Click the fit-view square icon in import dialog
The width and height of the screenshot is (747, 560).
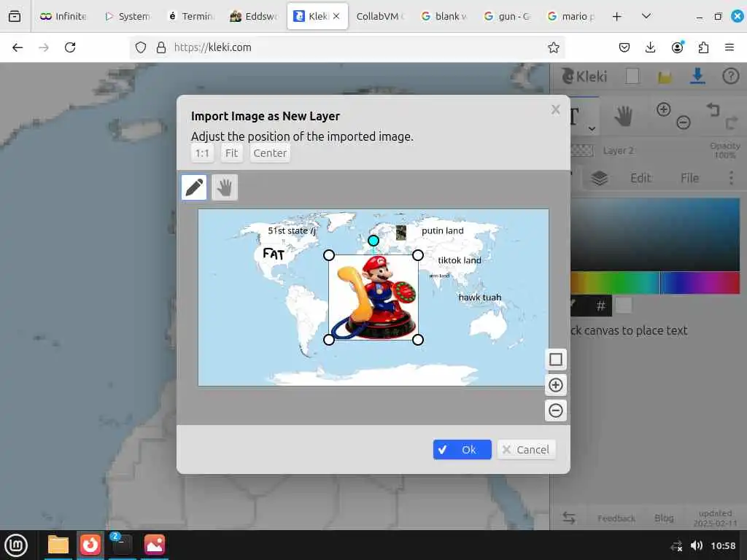pos(555,359)
